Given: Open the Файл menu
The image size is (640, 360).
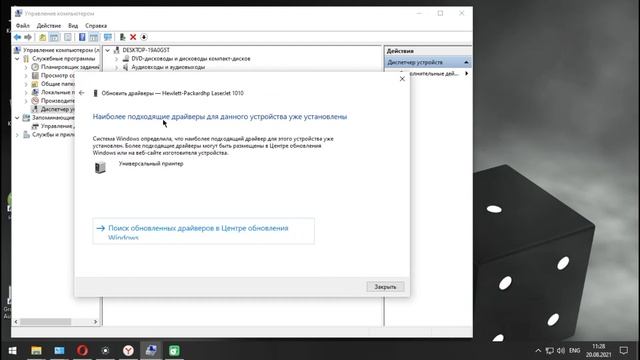Looking at the screenshot, I should 22,26.
